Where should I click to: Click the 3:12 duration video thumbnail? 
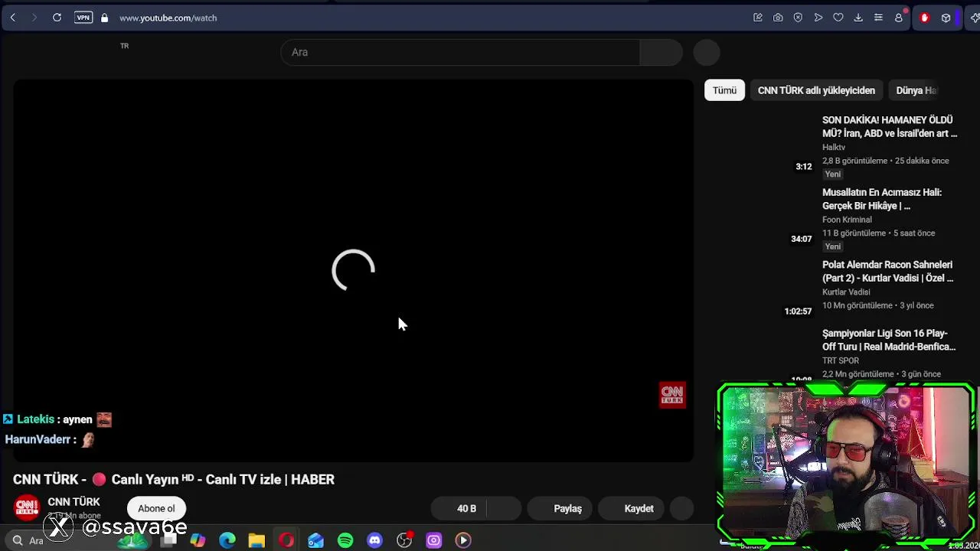(x=759, y=144)
